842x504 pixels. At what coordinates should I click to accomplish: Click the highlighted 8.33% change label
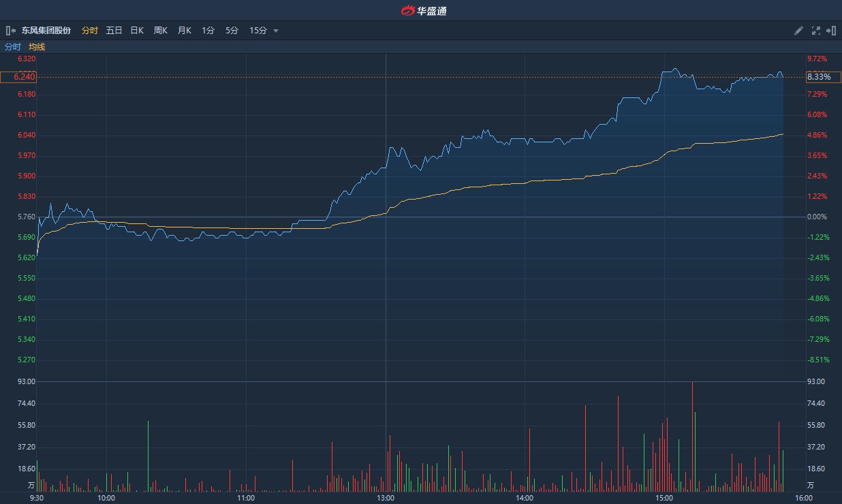point(823,77)
